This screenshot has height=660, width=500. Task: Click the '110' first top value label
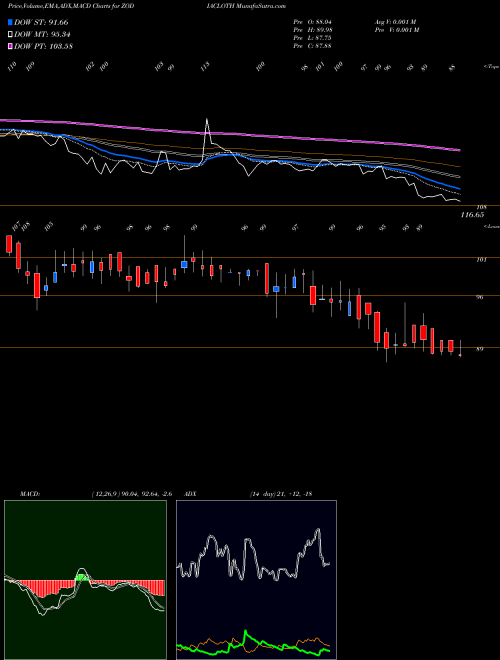[12, 67]
